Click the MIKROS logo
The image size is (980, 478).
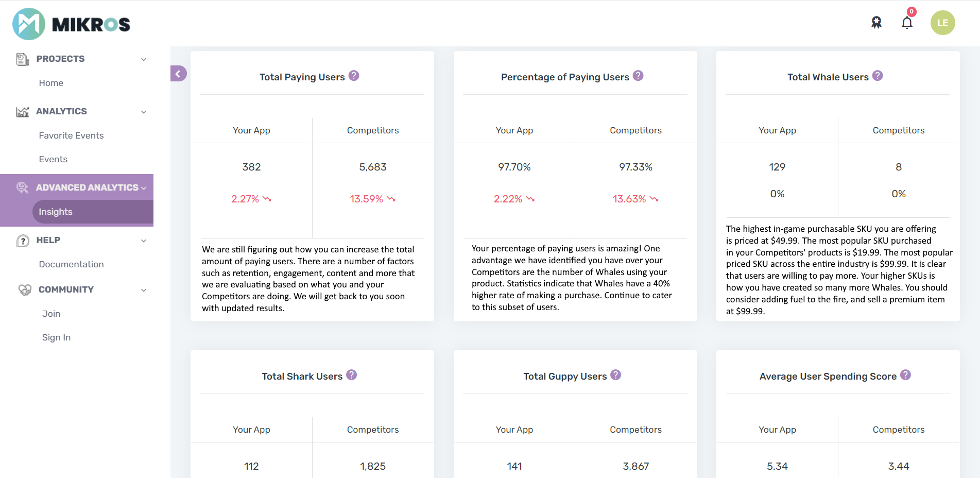(x=72, y=24)
